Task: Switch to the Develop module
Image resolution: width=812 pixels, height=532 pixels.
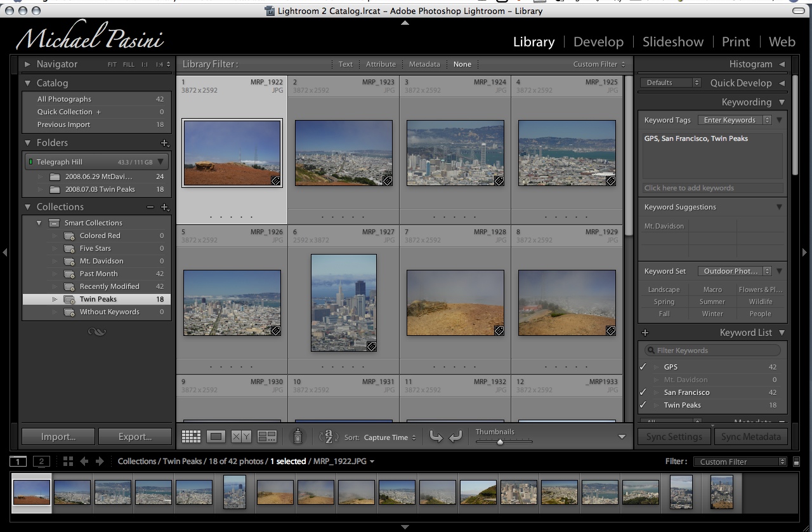Action: tap(598, 42)
